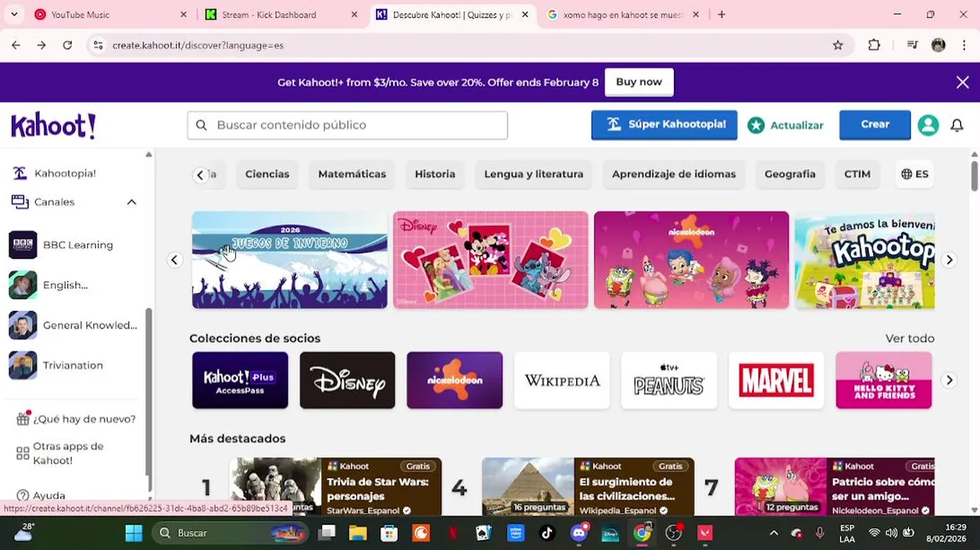Select the CTIM category chip
The image size is (980, 550).
pos(857,174)
